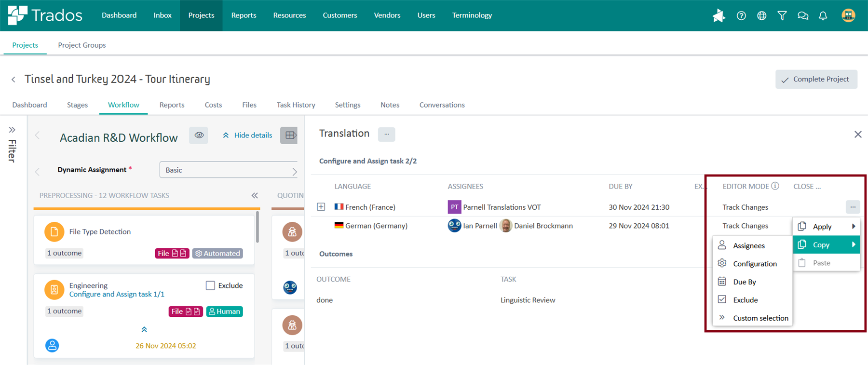
Task: Open the filter funnel icon in header
Action: click(782, 15)
